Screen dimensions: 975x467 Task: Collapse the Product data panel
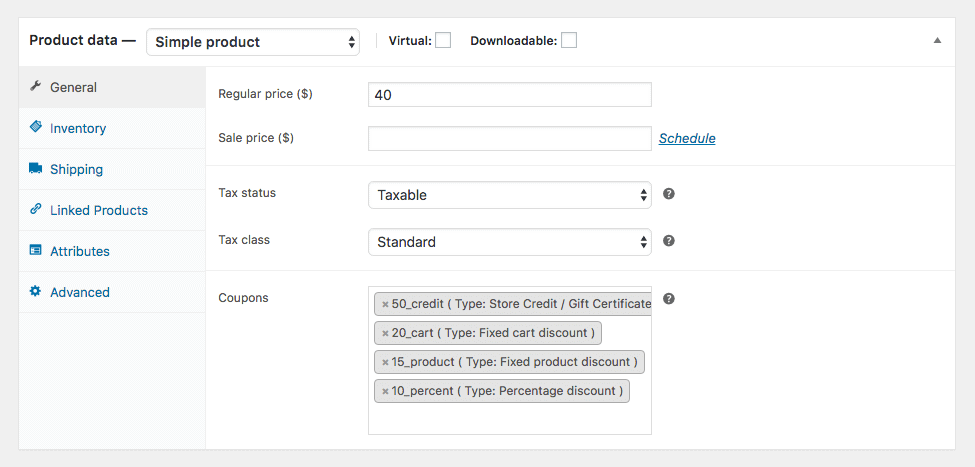tap(937, 41)
